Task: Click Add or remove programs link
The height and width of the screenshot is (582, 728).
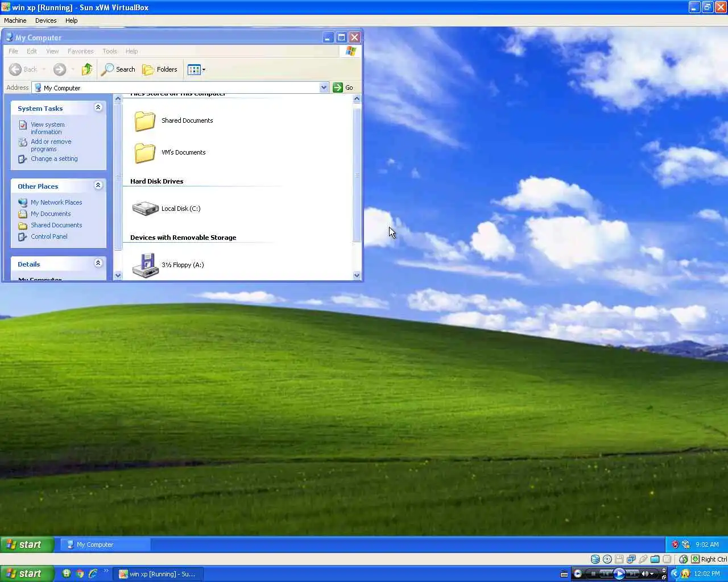Action: click(x=51, y=145)
